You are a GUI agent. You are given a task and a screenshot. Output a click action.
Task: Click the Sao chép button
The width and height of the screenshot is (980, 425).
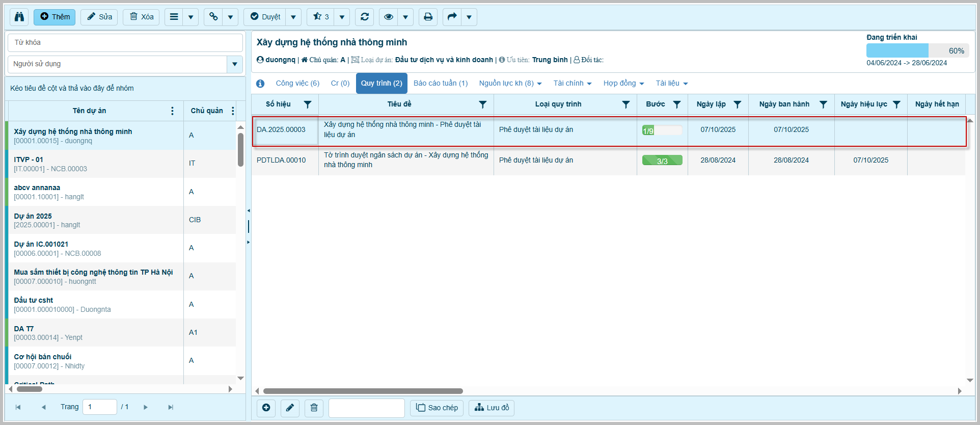tap(437, 408)
